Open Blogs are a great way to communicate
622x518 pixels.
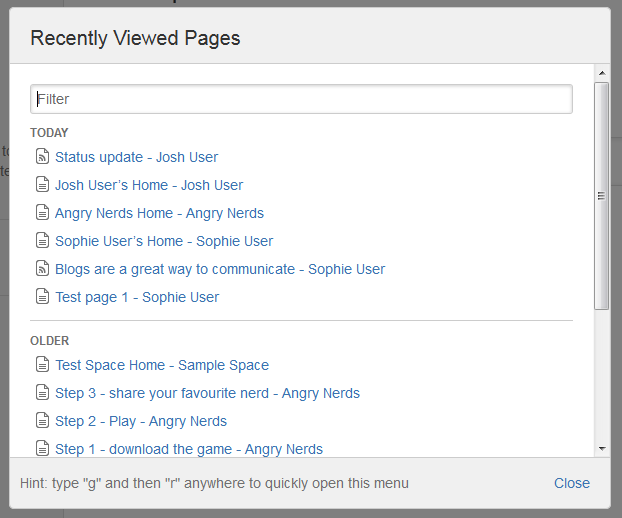[220, 269]
